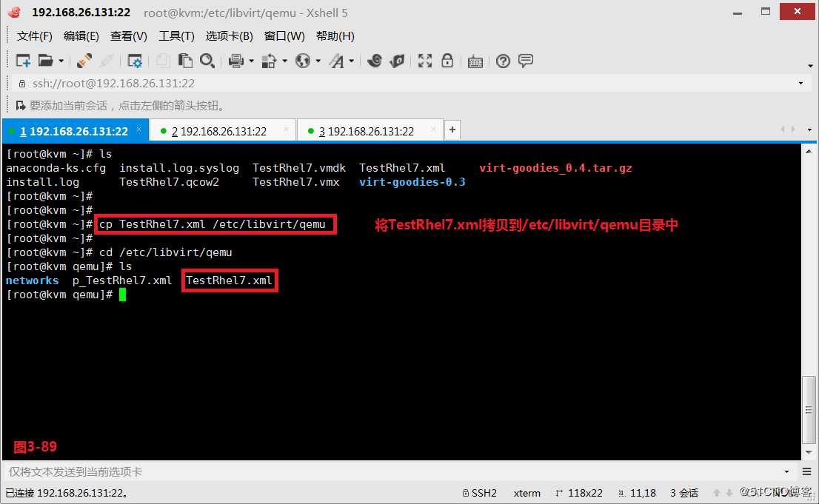Click the greyed Disconnect icon
This screenshot has width=819, height=504.
[106, 61]
